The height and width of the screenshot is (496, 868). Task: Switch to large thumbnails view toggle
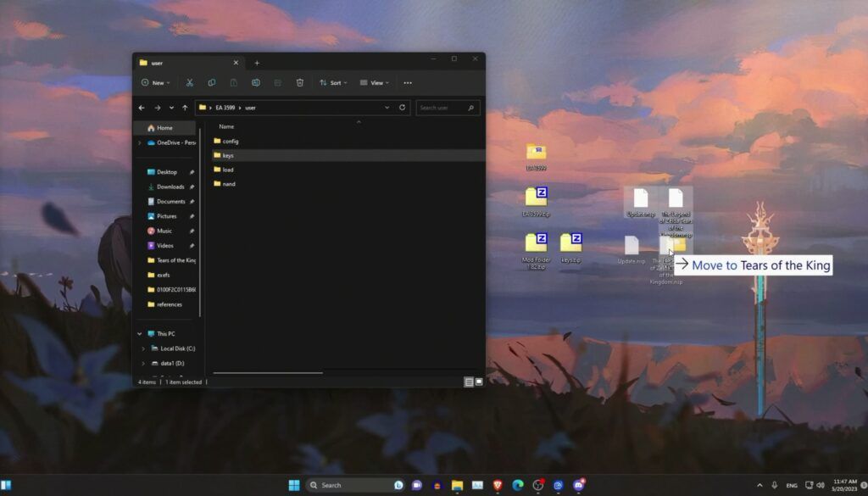pyautogui.click(x=479, y=382)
